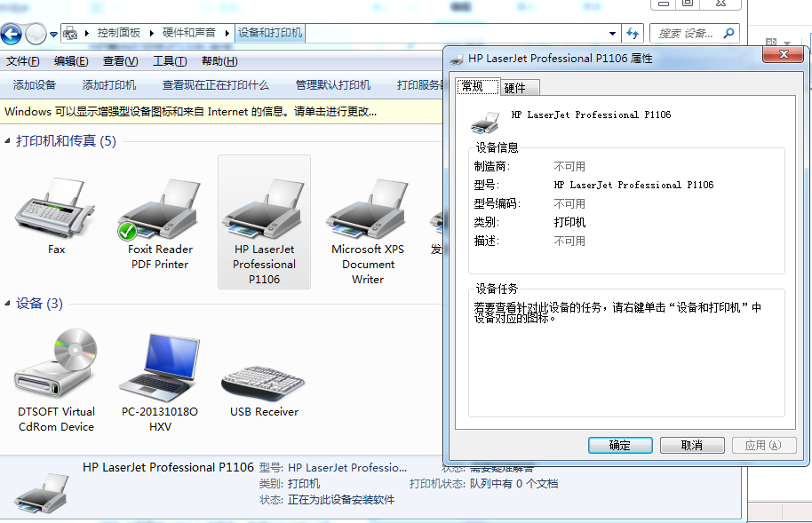
Task: Click the search magnifier icon
Action: coord(728,33)
